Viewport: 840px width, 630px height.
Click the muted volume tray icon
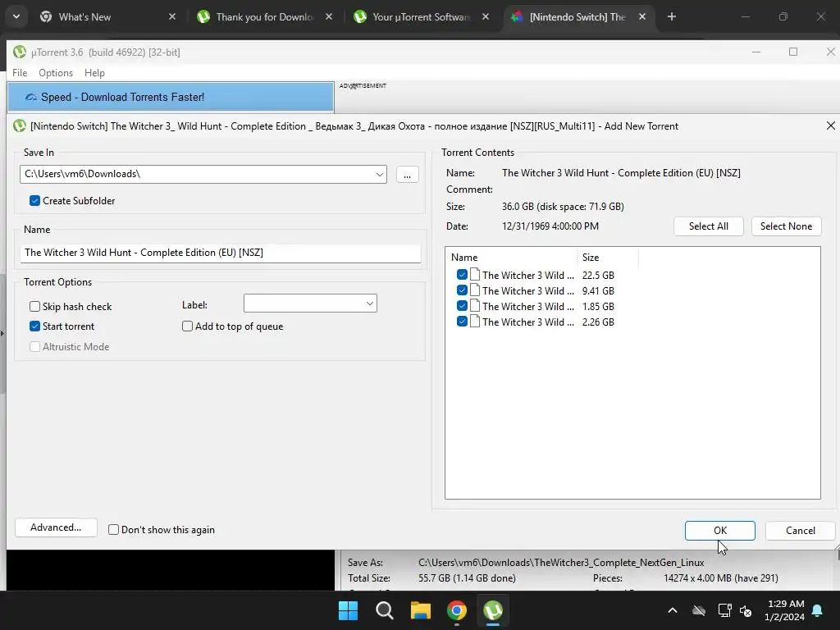746,610
